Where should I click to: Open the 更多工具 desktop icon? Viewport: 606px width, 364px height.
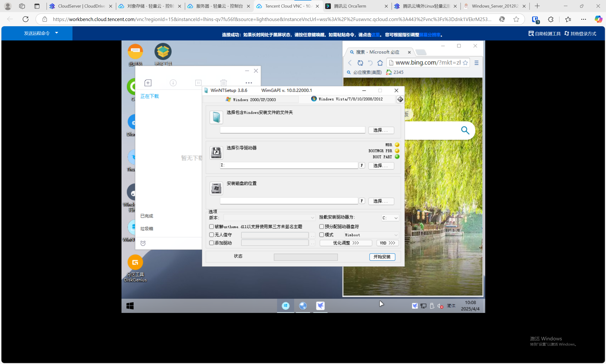coord(163,52)
